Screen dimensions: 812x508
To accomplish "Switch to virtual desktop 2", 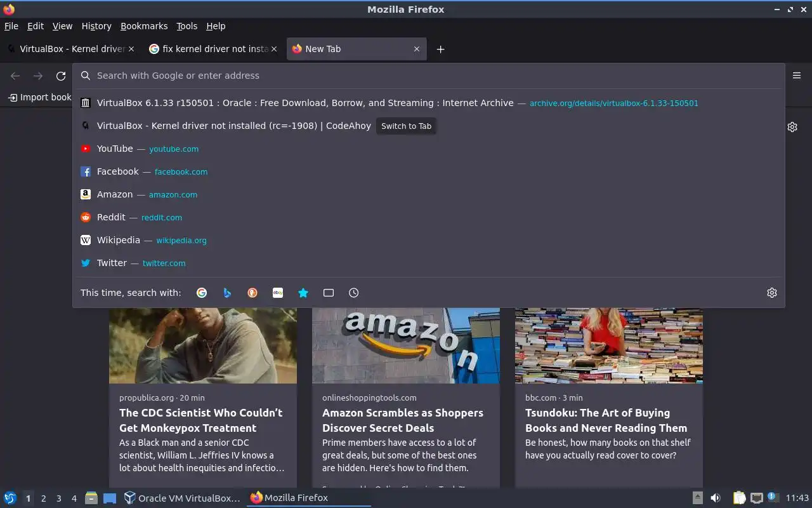I will (x=43, y=498).
